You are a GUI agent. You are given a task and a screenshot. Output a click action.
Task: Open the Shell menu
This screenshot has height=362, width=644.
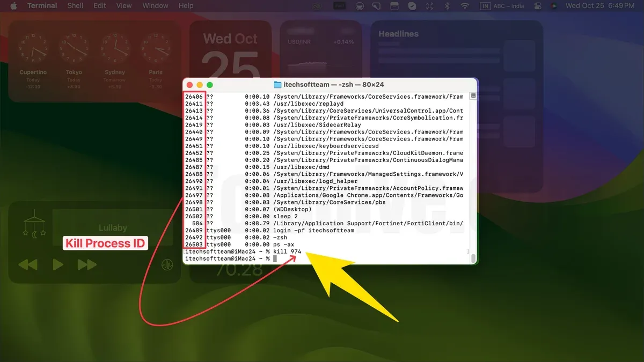pyautogui.click(x=75, y=6)
